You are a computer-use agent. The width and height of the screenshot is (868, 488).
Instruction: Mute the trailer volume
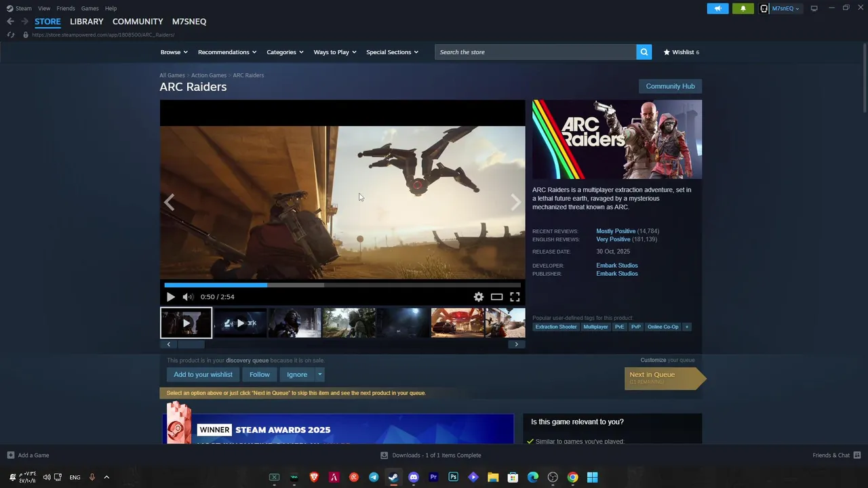point(188,297)
